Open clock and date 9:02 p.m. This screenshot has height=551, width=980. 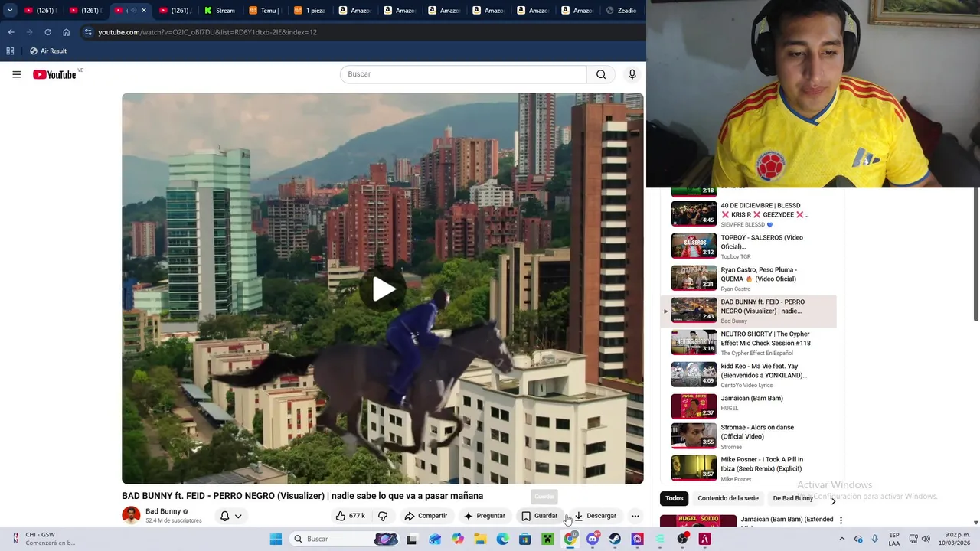coord(954,539)
